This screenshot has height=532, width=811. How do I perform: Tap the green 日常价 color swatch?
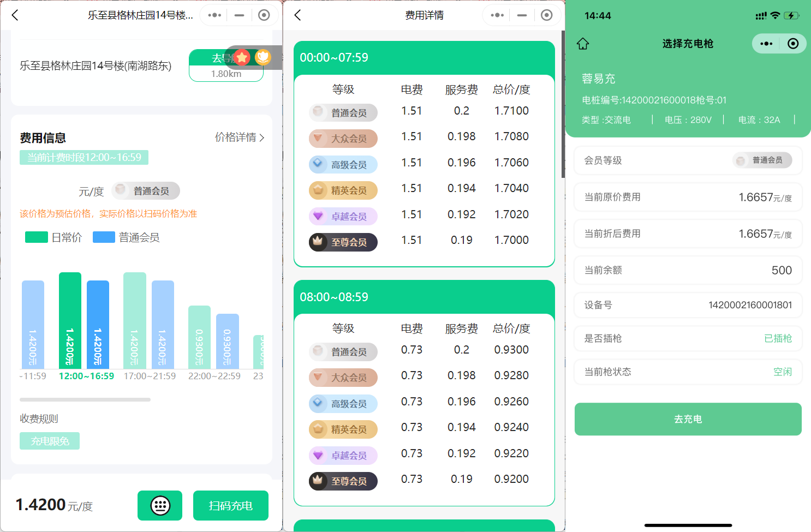(36, 237)
